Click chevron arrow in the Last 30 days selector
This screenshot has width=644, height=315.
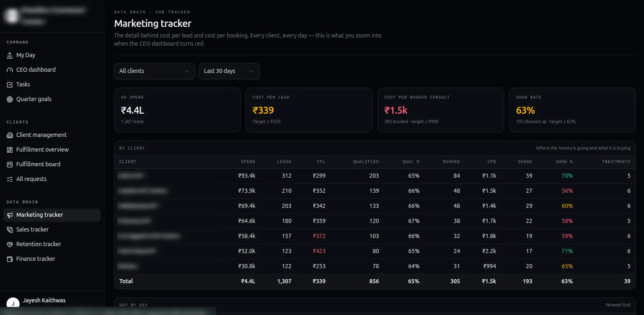coord(251,71)
